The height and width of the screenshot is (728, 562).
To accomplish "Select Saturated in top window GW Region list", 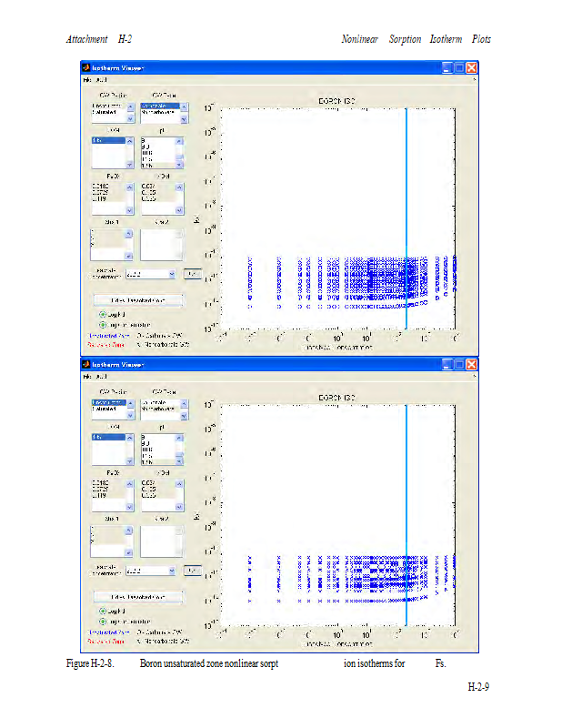I will [x=105, y=113].
